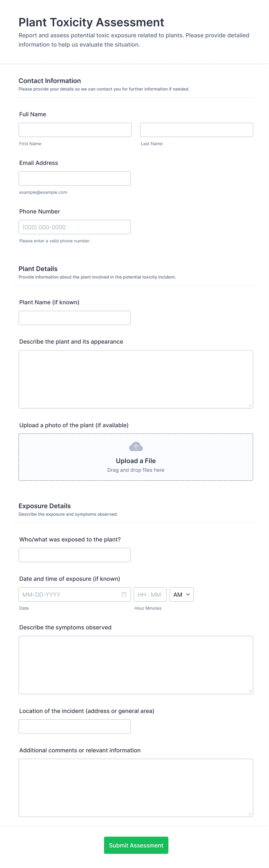Open the AM/PM dropdown
The image size is (269, 868).
(x=181, y=594)
